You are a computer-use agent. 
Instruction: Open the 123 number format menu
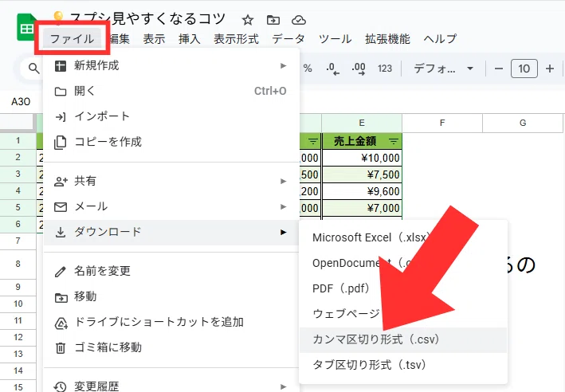pos(384,69)
